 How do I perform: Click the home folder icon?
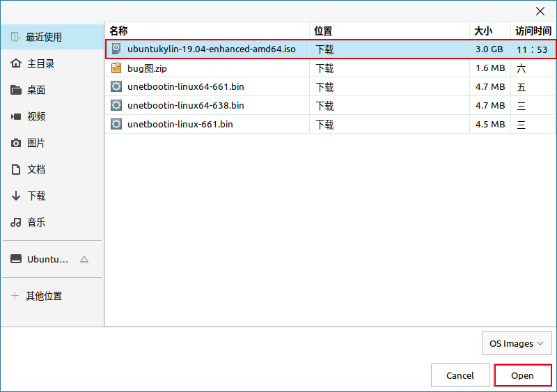[x=15, y=63]
